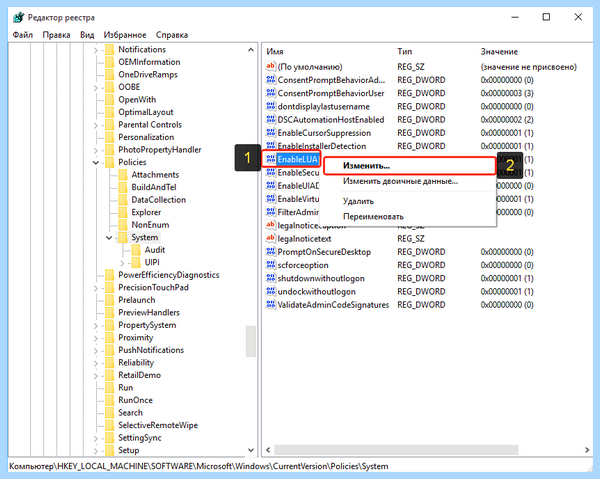Screen dimensions: 600x479
Task: Click the values pane horizontal scrollbar thumb
Action: [x=396, y=450]
